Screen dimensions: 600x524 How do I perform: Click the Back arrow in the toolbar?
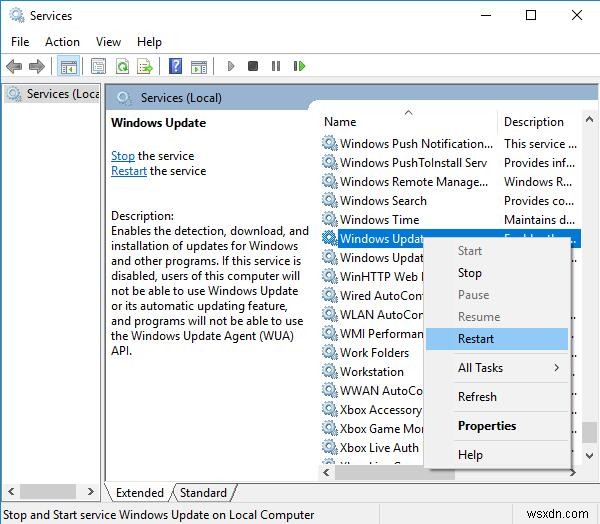point(14,67)
